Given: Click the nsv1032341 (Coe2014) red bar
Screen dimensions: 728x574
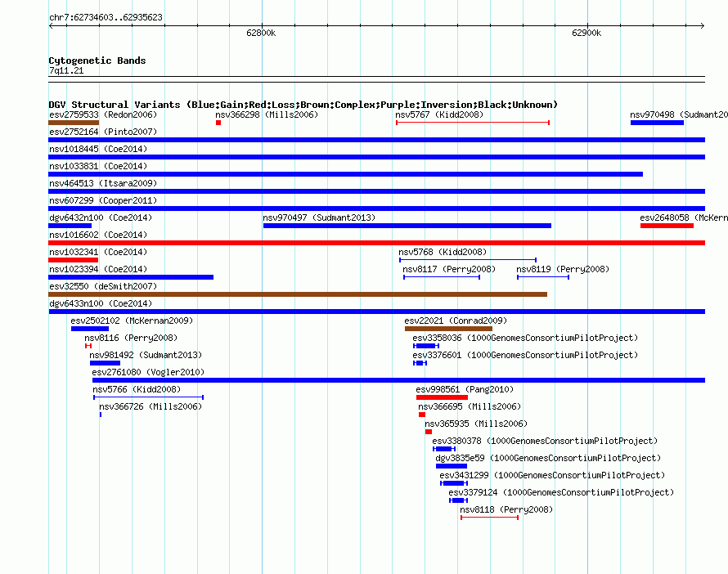Looking at the screenshot, I should click(x=74, y=260).
